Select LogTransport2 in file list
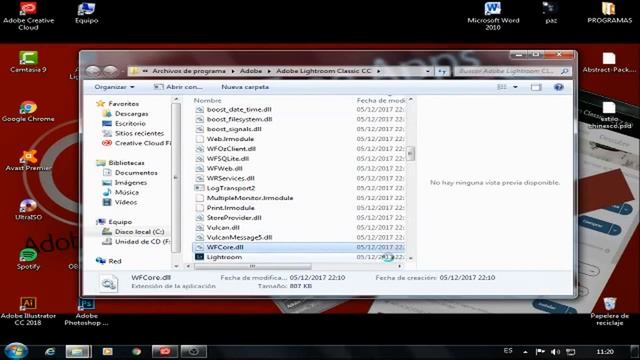 pyautogui.click(x=231, y=188)
